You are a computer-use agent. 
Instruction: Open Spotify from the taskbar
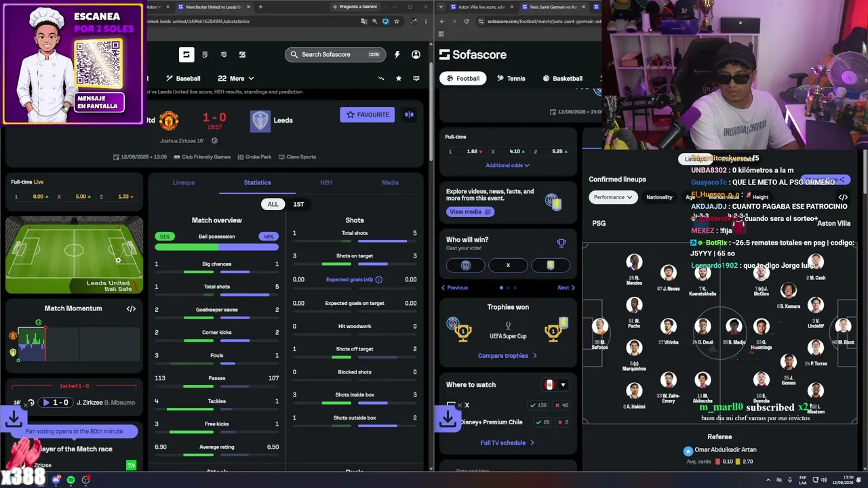point(71,480)
